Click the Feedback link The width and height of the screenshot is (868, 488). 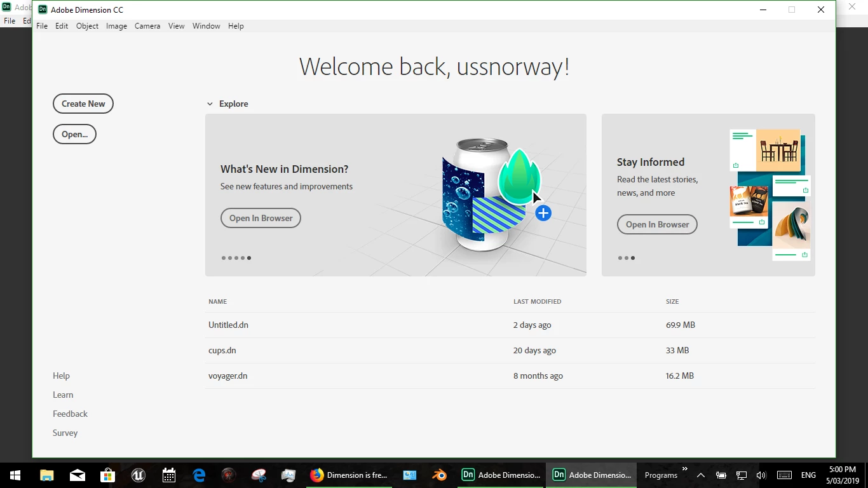70,414
